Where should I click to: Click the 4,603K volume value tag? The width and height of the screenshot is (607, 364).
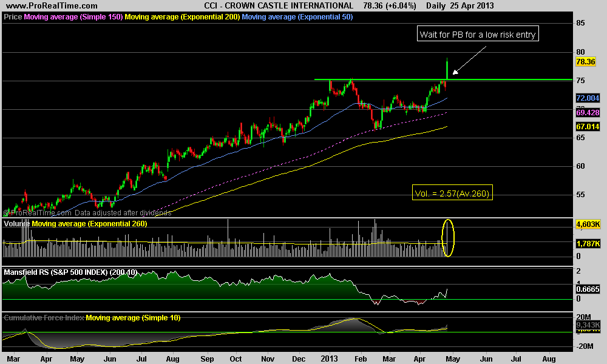[x=588, y=224]
